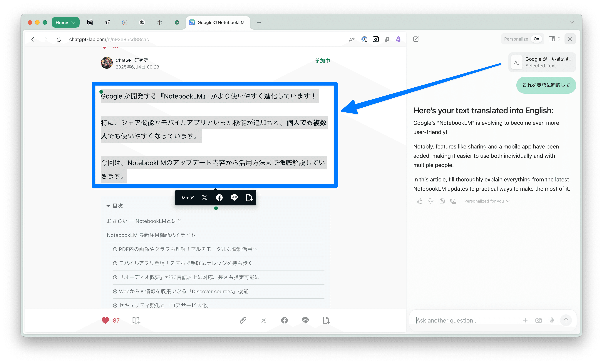603x364 pixels.
Task: Click the 参加中 membership button
Action: pyautogui.click(x=322, y=61)
